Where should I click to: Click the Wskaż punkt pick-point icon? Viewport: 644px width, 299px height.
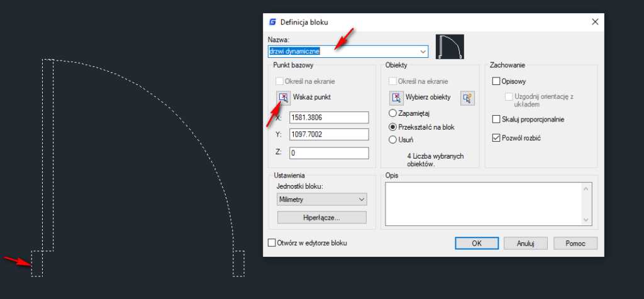pyautogui.click(x=283, y=98)
